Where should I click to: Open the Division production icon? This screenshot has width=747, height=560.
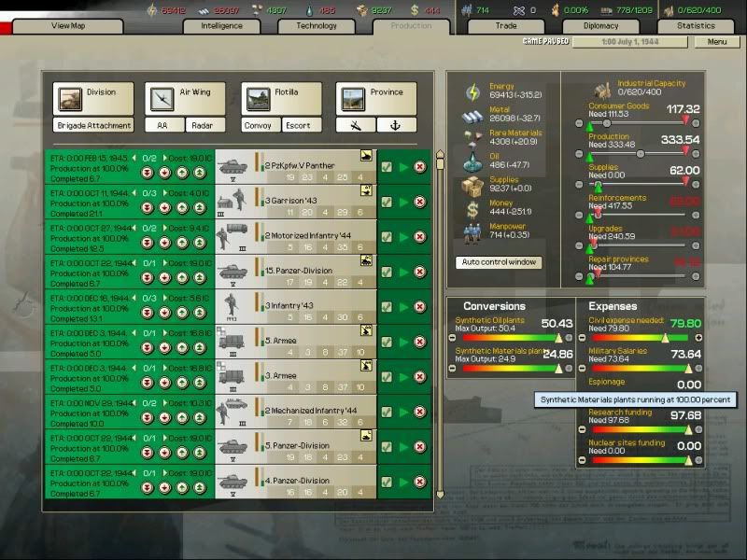pos(69,97)
